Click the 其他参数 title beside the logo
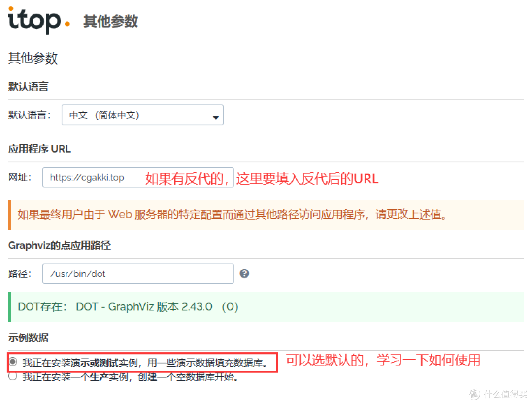Screen dimensions: 532x405 [x=111, y=21]
